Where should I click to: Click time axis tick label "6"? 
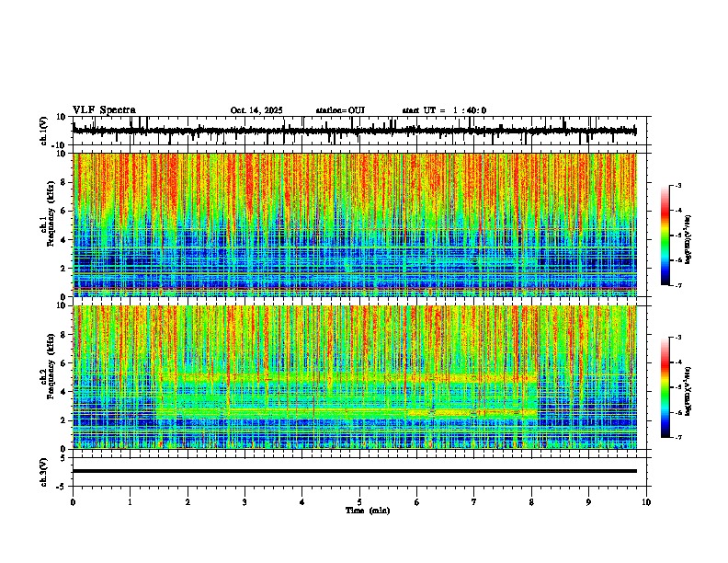click(417, 502)
